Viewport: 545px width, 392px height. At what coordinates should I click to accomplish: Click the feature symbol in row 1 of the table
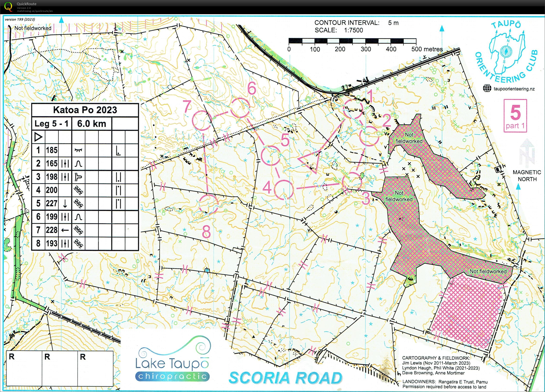coord(79,150)
